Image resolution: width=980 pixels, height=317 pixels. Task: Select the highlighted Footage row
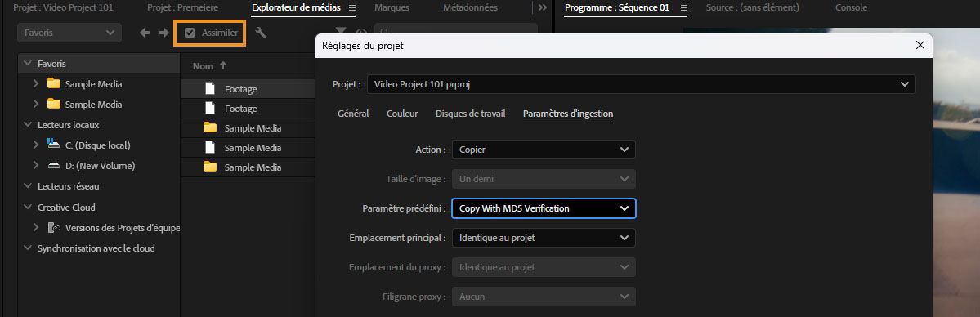248,89
